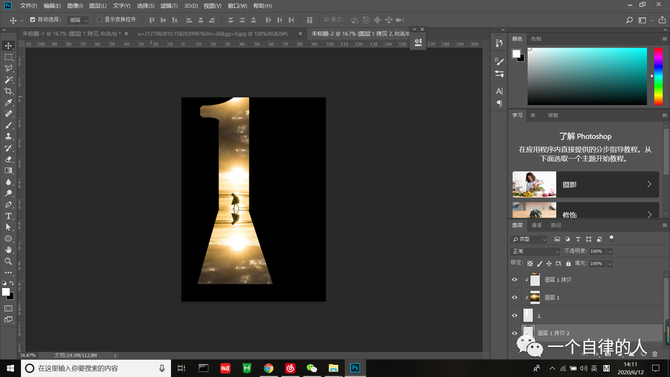
Task: Select the Move tool in the toolbox
Action: pos(8,46)
